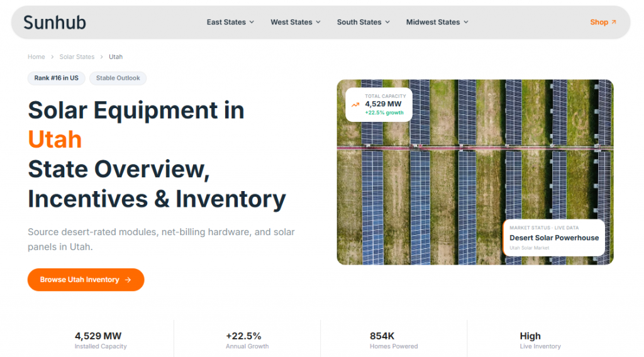644x357 pixels.
Task: Select the Utah Solar Market caption
Action: click(x=530, y=248)
